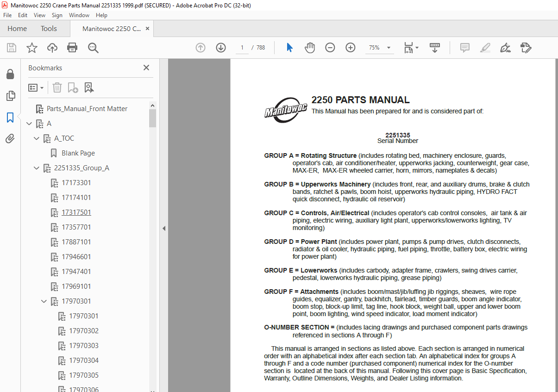Open bookmark 17173301

pos(76,183)
